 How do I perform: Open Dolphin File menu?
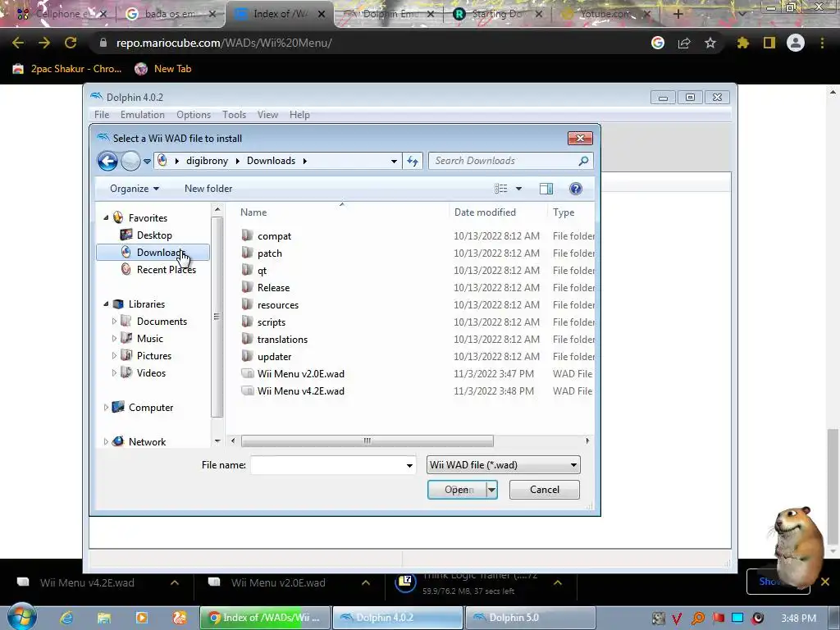pyautogui.click(x=102, y=115)
